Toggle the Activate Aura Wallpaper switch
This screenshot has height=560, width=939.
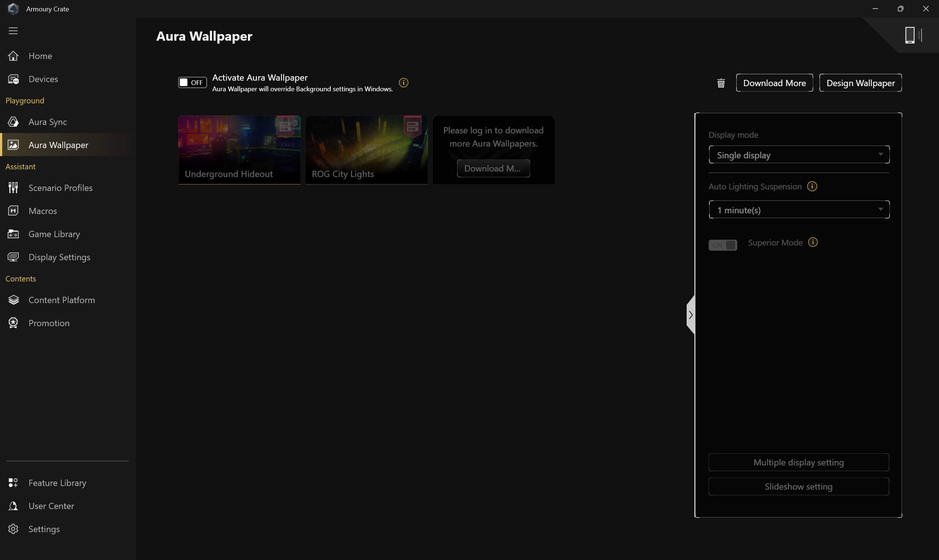click(192, 82)
